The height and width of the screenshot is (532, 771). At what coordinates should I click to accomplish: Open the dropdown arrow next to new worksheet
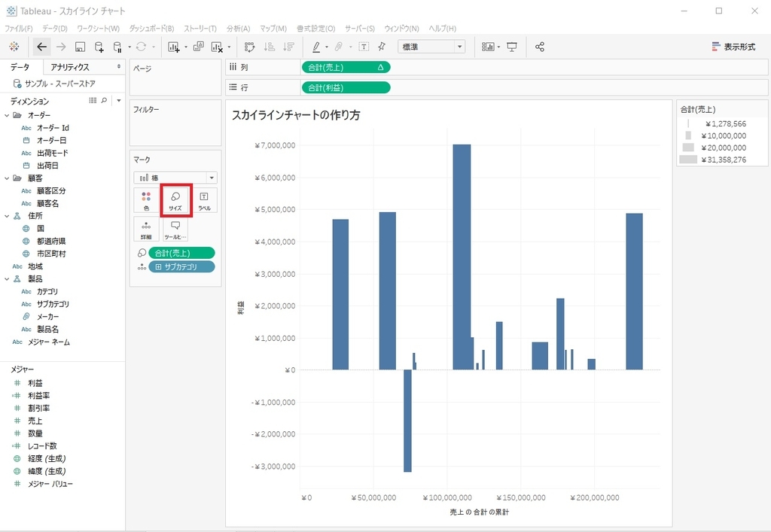[x=186, y=47]
